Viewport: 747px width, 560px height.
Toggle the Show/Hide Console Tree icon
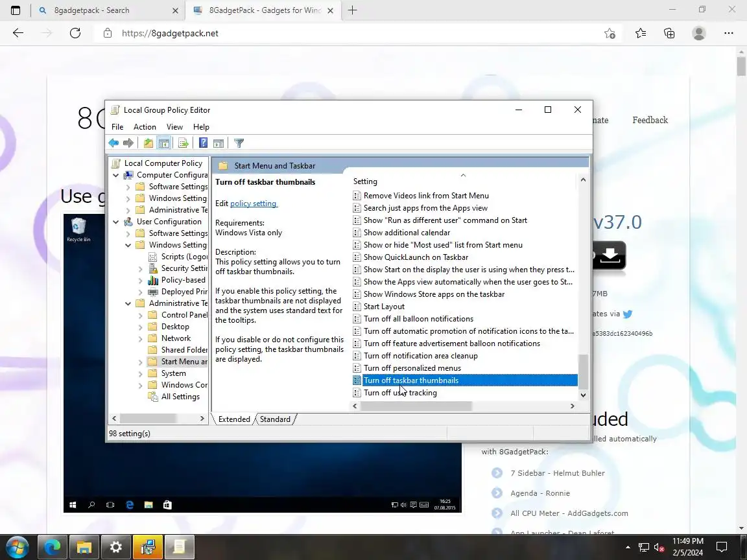pos(164,143)
